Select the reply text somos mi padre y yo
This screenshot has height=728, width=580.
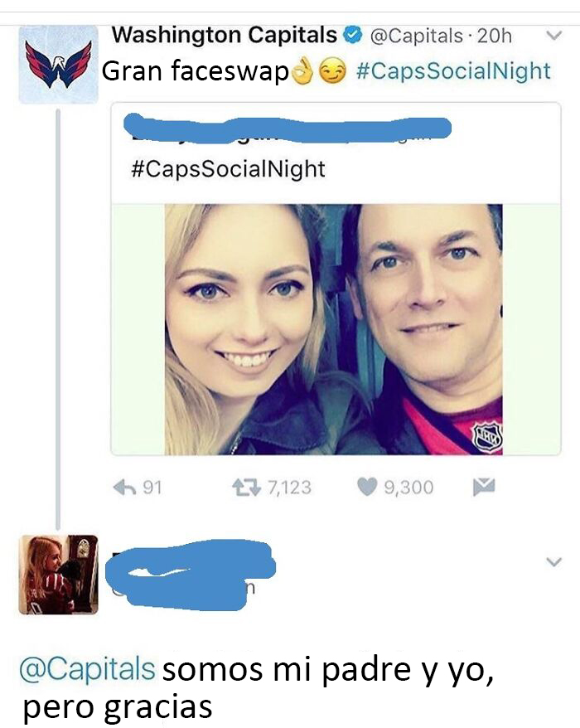click(327, 670)
